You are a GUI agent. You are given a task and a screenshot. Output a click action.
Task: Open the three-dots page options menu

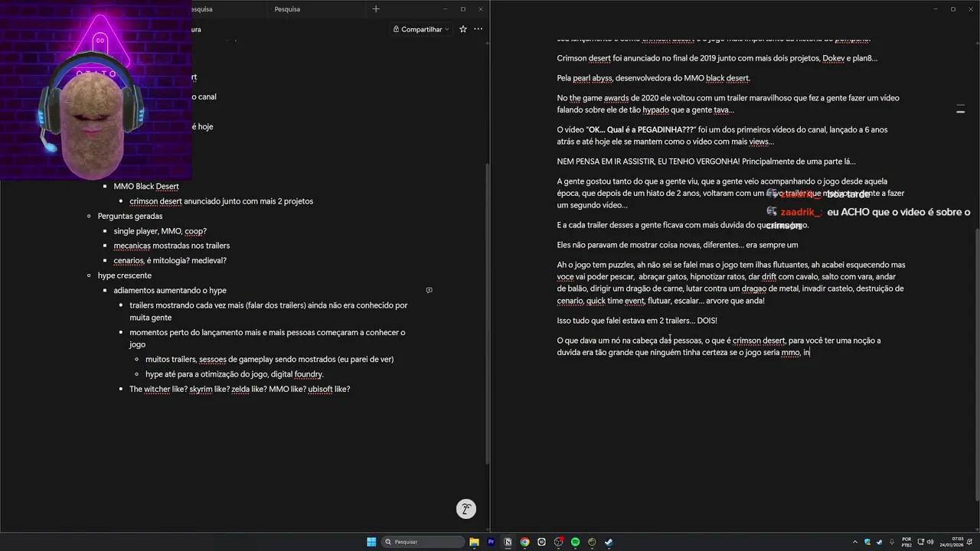point(478,29)
